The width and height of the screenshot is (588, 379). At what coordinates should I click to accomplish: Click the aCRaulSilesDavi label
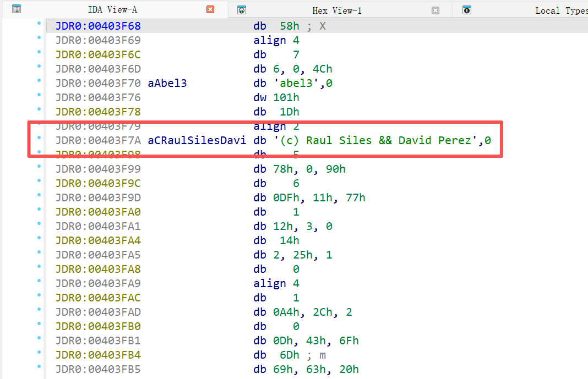pyautogui.click(x=197, y=140)
